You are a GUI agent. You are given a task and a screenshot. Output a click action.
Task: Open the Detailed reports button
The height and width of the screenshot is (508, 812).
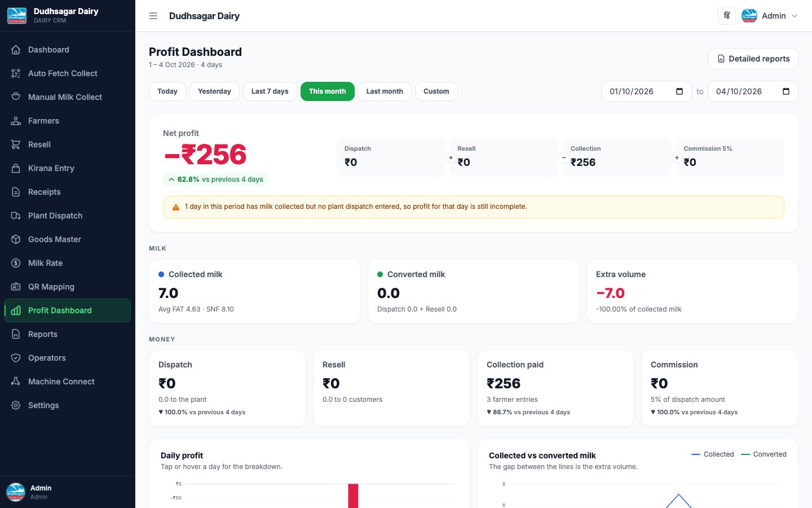point(753,59)
